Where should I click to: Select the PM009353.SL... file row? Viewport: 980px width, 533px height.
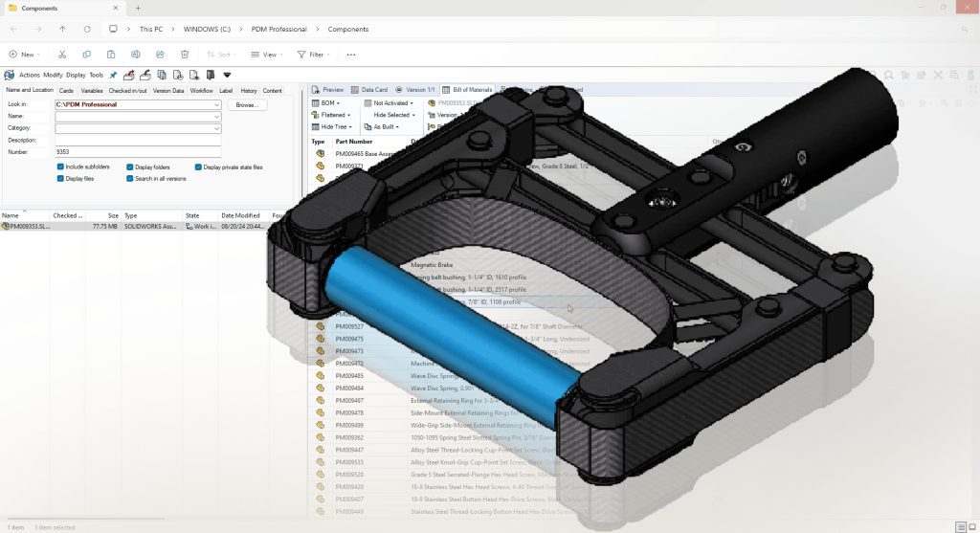pyautogui.click(x=134, y=226)
